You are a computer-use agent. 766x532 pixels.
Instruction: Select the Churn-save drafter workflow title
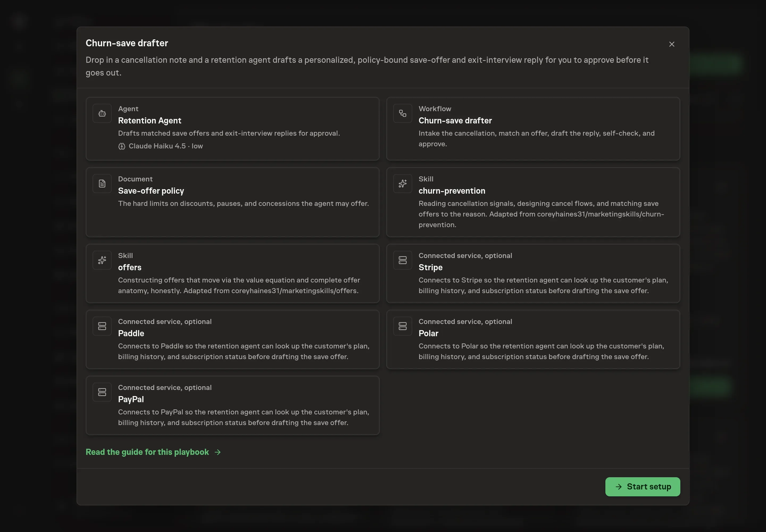(455, 121)
